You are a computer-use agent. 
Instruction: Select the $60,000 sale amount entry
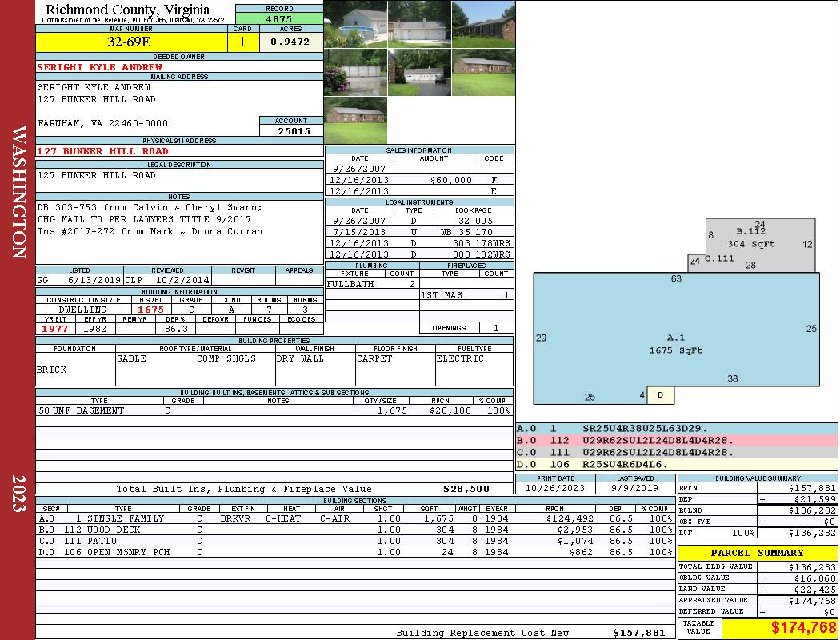tap(450, 181)
